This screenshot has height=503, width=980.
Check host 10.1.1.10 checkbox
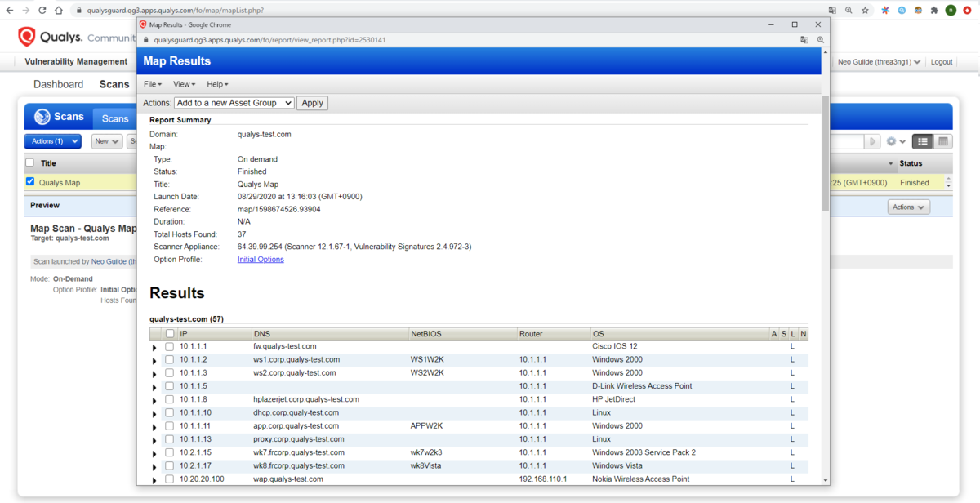(170, 412)
